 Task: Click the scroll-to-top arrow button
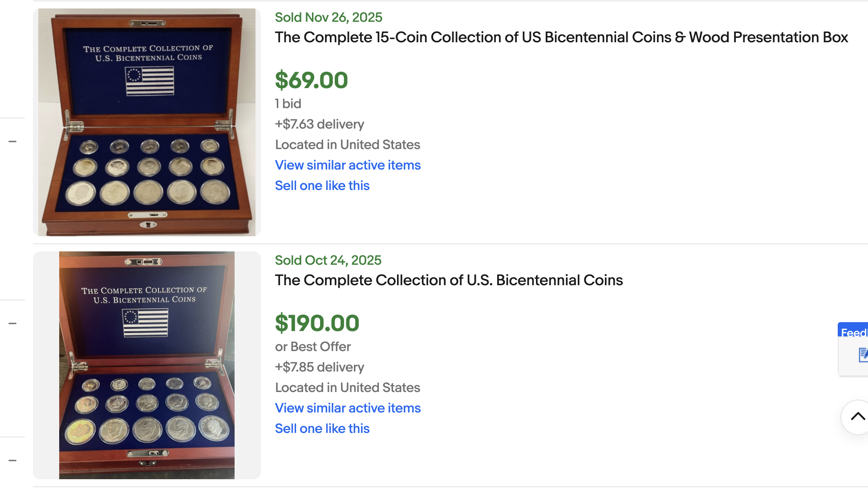[x=857, y=416]
